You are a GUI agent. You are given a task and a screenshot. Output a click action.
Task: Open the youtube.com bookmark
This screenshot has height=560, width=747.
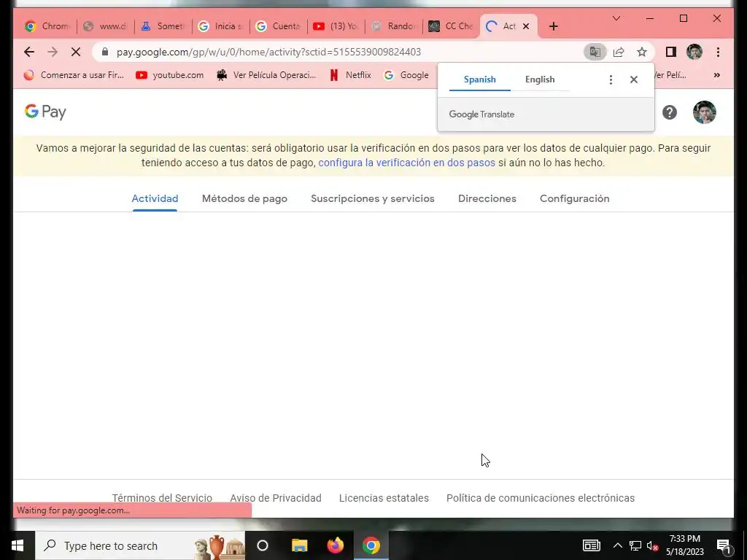click(x=169, y=75)
